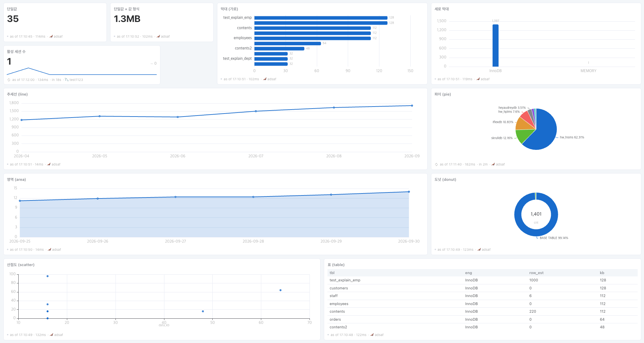Click the 'orders' row in the table
Viewport: 644px width, 343px height.
pos(482,320)
